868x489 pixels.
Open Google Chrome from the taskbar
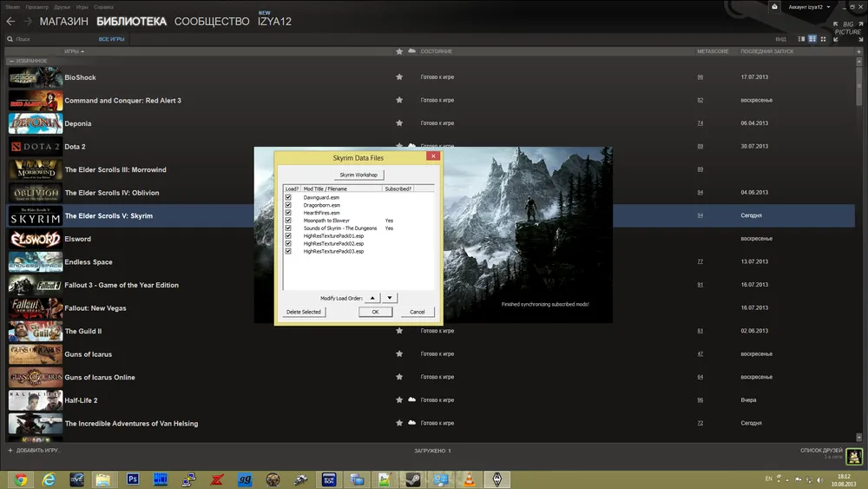pos(20,479)
